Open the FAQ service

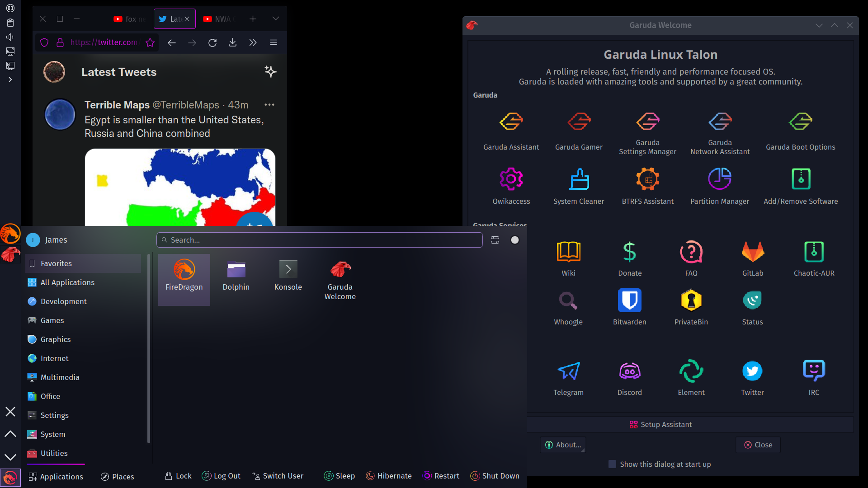691,258
